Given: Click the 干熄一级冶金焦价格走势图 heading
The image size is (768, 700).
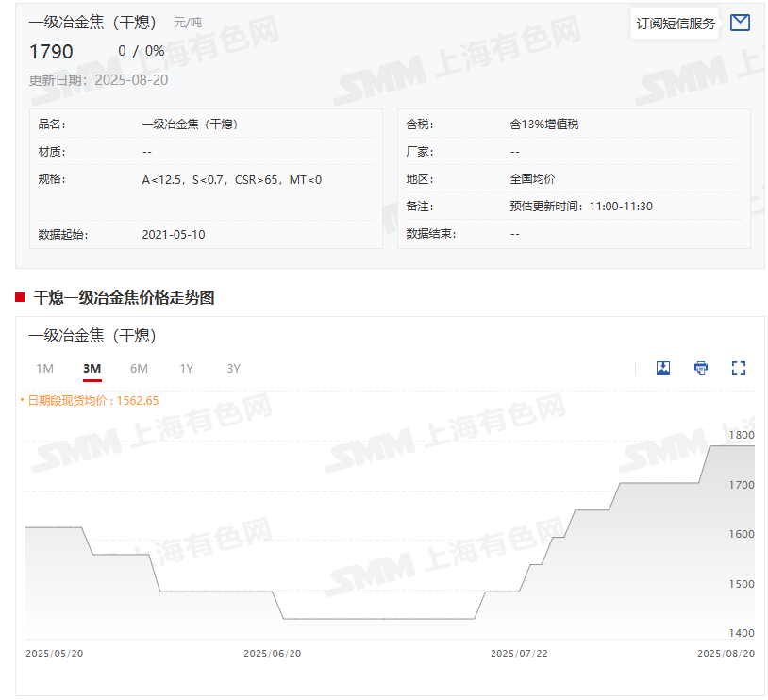Looking at the screenshot, I should point(124,298).
